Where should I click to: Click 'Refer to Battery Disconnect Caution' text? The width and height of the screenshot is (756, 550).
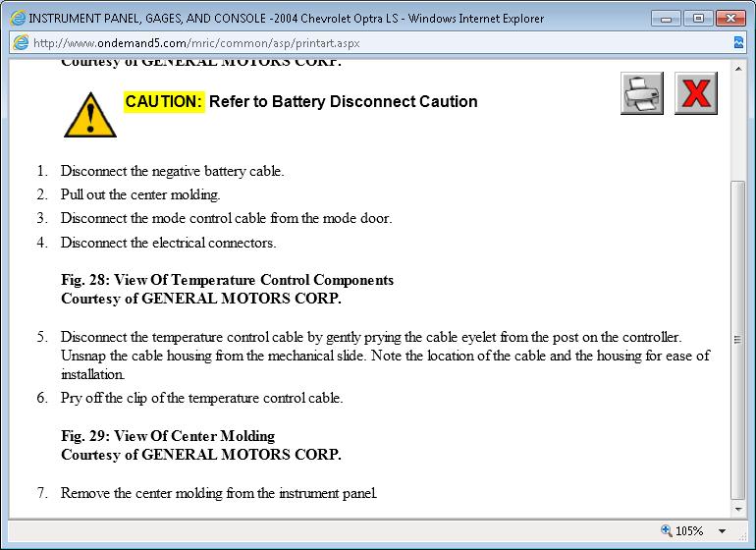coord(344,102)
